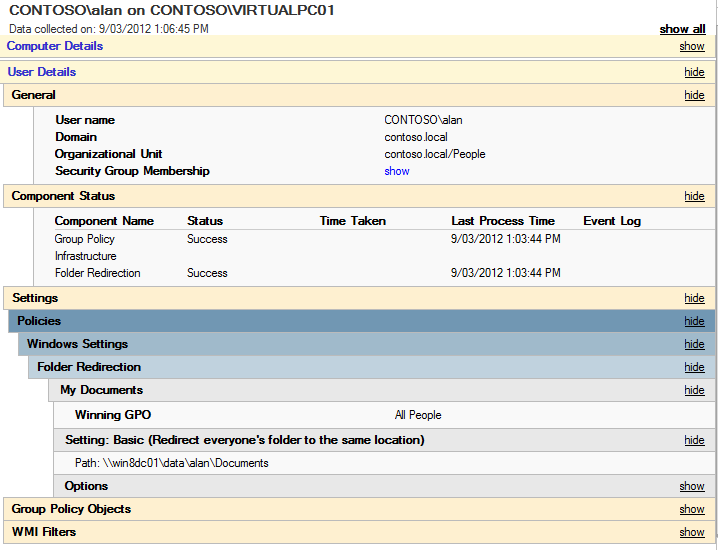Click the 'All People' winning GPO value
The width and height of the screenshot is (718, 550).
[418, 415]
